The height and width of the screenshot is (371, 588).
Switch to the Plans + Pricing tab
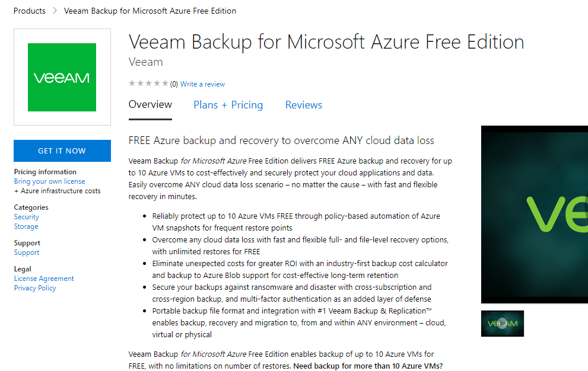coord(228,105)
